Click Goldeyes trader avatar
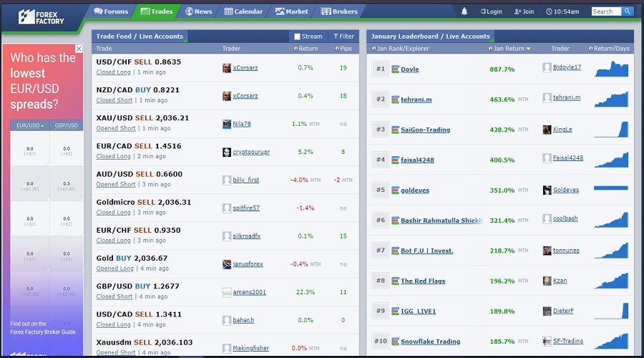This screenshot has width=644, height=358. click(547, 190)
